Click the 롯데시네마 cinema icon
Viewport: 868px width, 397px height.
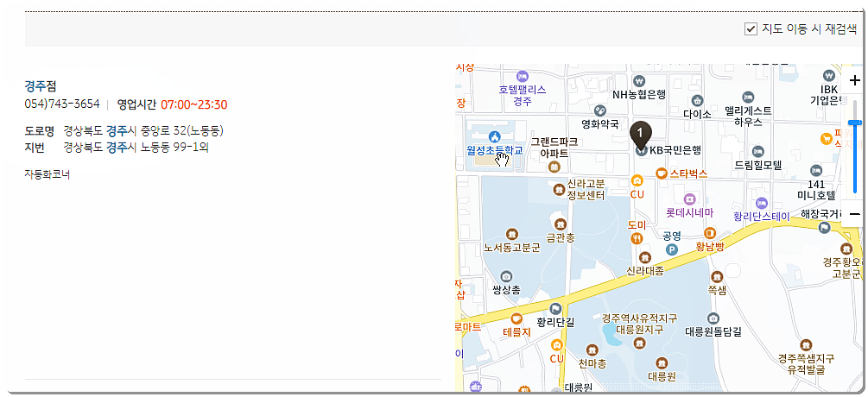tap(689, 198)
